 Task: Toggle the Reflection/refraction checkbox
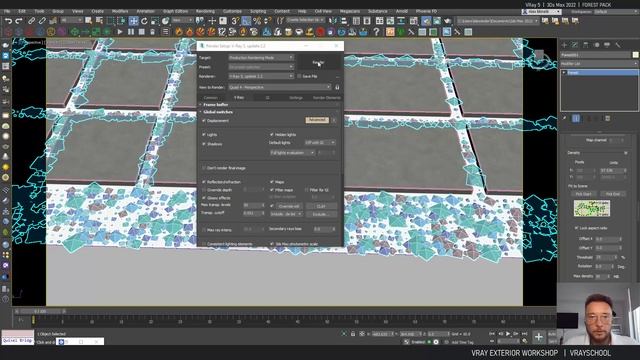point(204,182)
